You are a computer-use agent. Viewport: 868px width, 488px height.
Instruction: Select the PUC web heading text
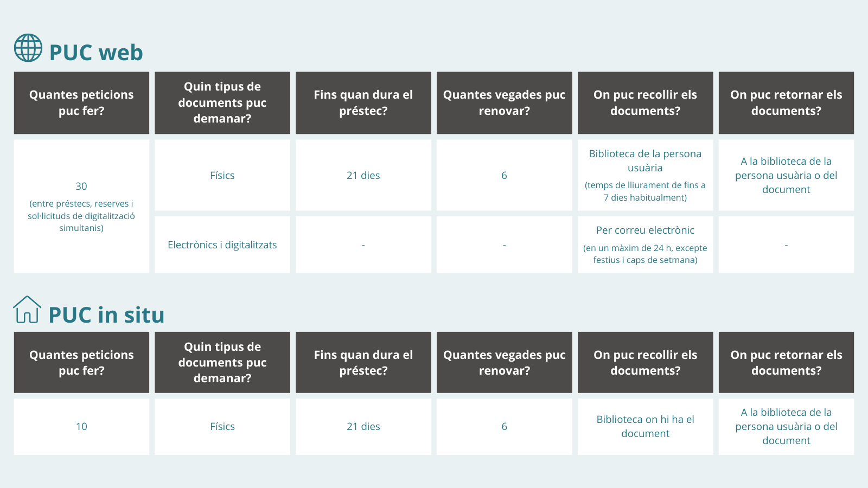pos(96,53)
